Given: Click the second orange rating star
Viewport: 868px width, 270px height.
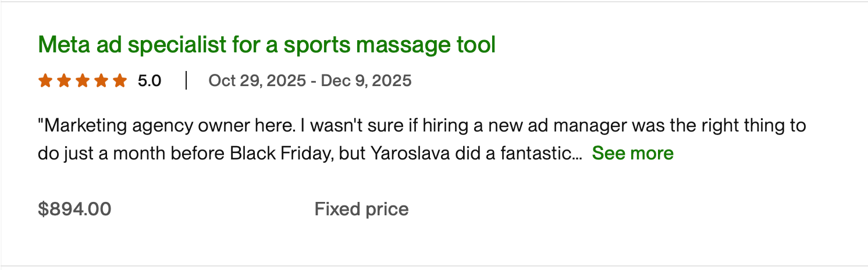Looking at the screenshot, I should point(63,80).
